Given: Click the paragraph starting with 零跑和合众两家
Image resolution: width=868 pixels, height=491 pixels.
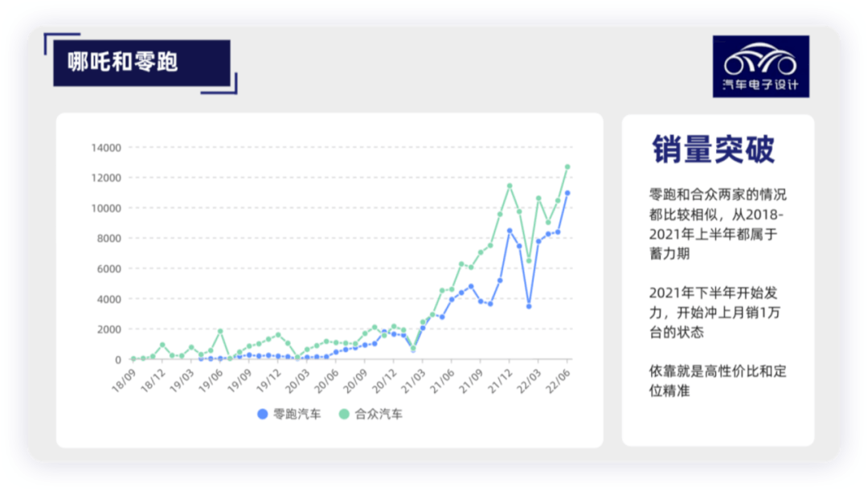Looking at the screenshot, I should point(718,224).
